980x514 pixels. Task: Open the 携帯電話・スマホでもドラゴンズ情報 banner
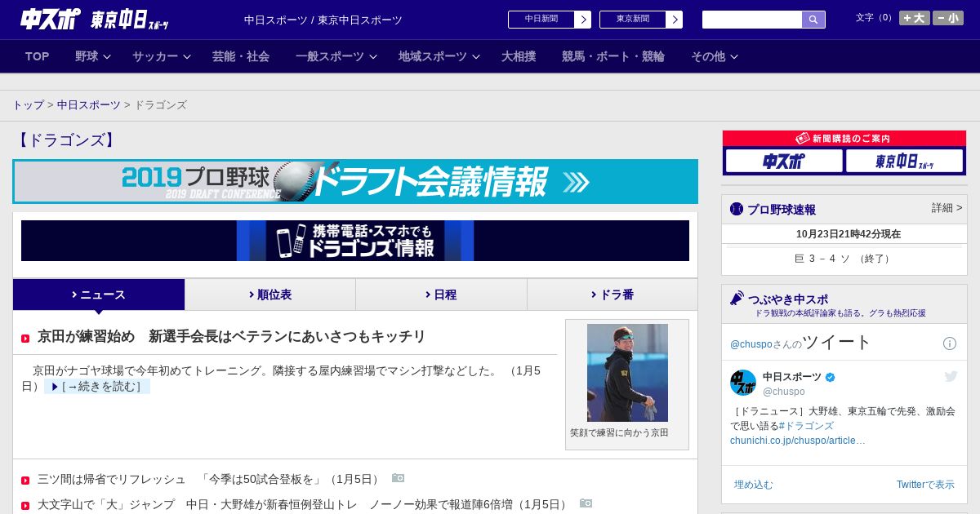click(355, 241)
